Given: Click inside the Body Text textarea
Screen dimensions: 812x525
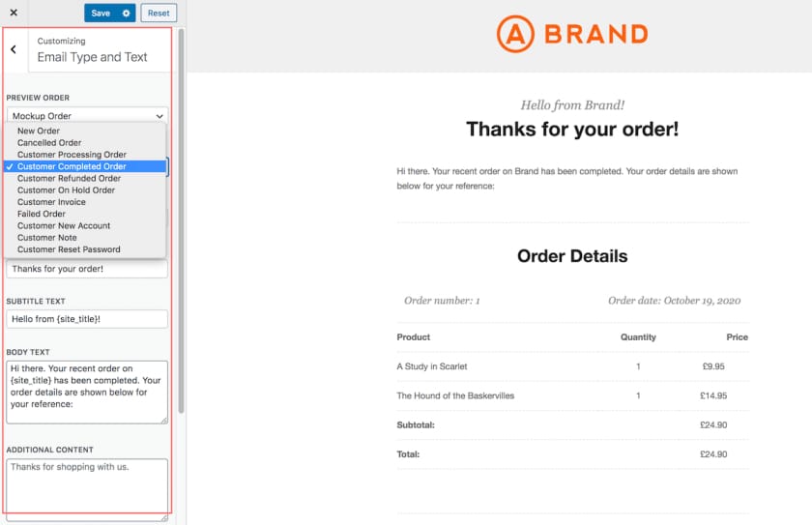Looking at the screenshot, I should [87, 393].
